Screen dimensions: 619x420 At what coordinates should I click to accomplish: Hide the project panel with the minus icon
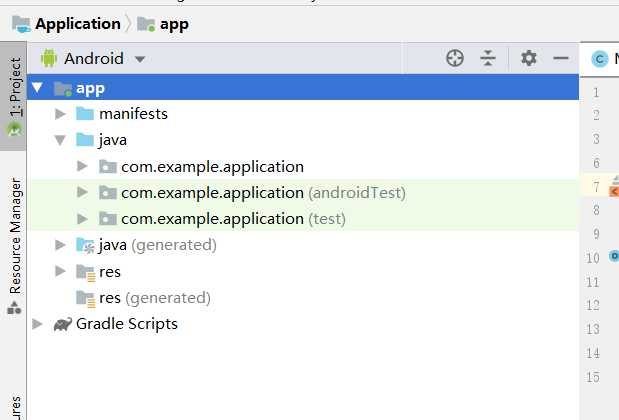(561, 58)
